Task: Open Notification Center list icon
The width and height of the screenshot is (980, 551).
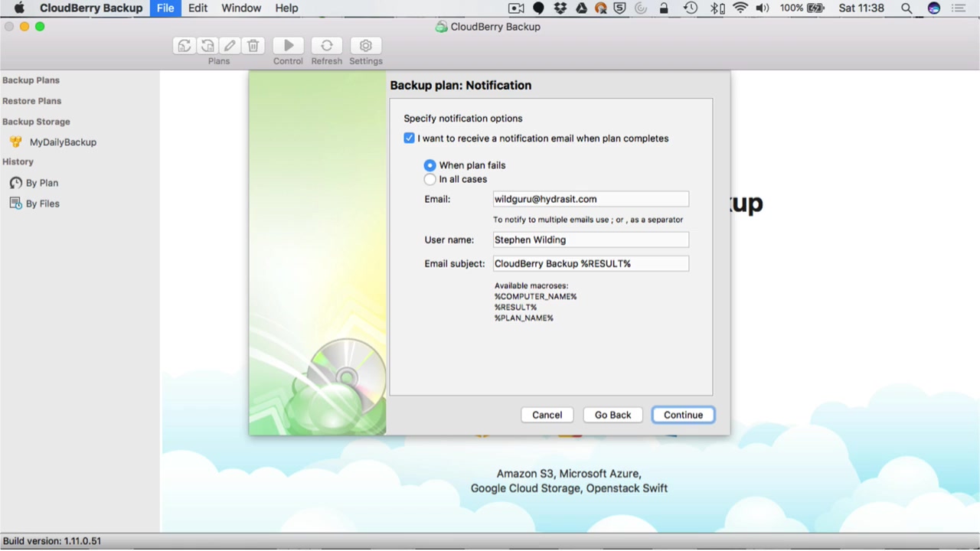Action: point(959,8)
